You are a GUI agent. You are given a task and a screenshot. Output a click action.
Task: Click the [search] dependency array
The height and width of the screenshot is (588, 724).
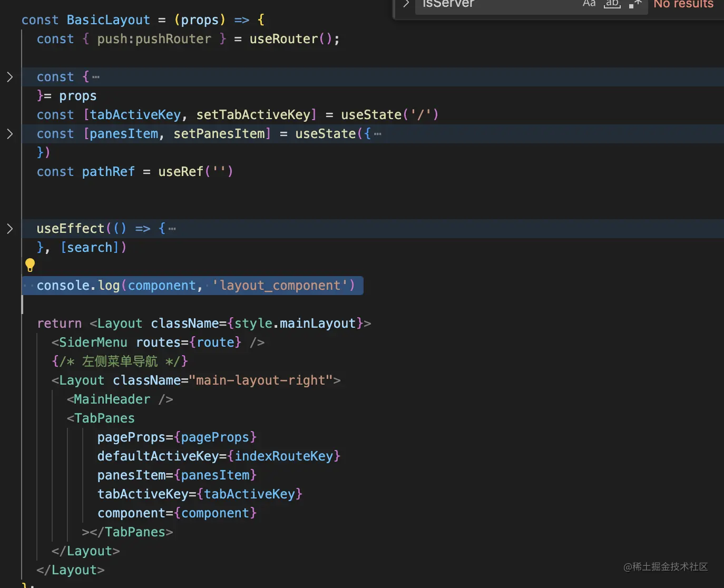(x=90, y=248)
